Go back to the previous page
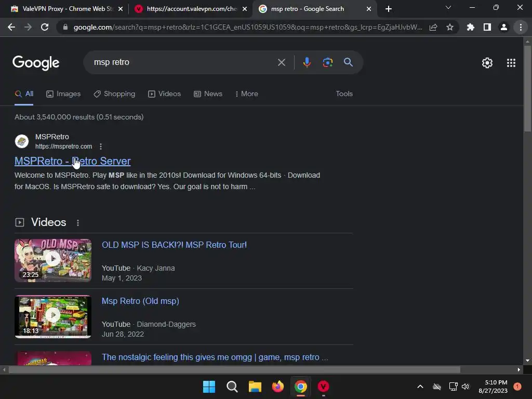532x399 pixels. [x=11, y=27]
